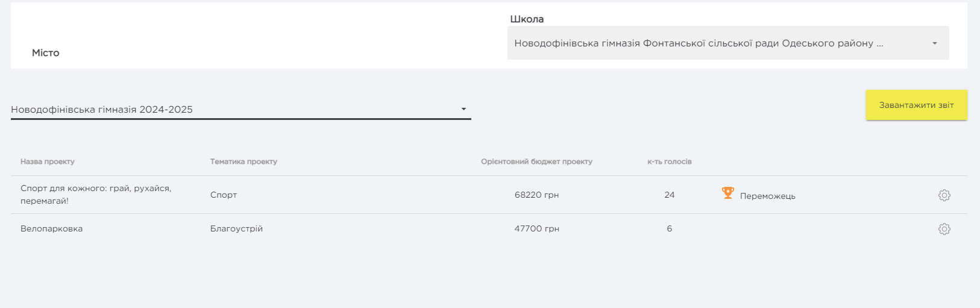The width and height of the screenshot is (980, 308).
Task: Click the Переможець winner label
Action: click(767, 196)
